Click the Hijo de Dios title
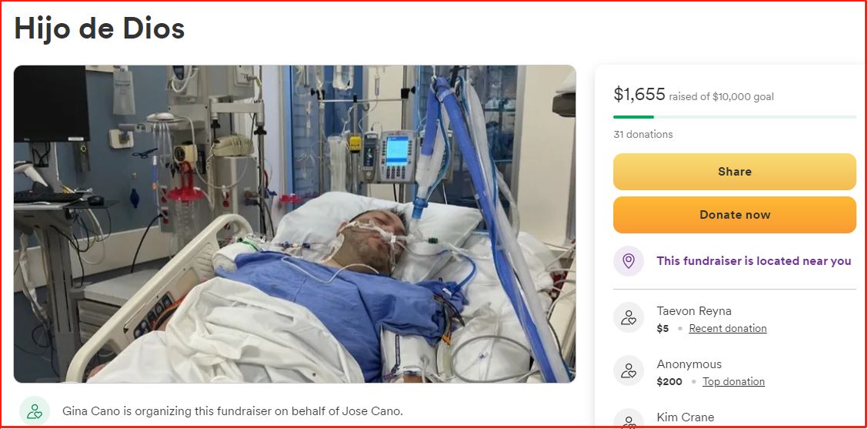This screenshot has width=868, height=429. coord(99,28)
